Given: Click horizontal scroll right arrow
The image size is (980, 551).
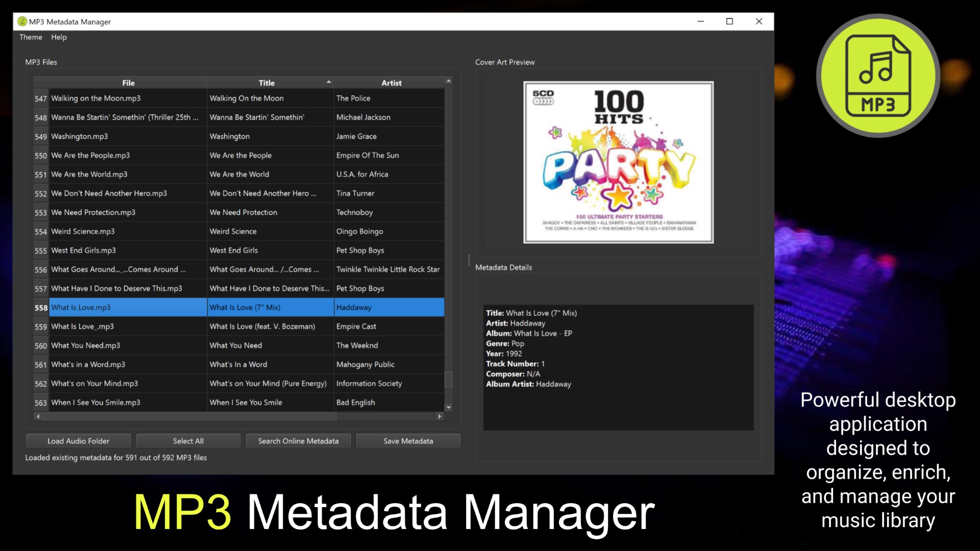Looking at the screenshot, I should [x=439, y=416].
